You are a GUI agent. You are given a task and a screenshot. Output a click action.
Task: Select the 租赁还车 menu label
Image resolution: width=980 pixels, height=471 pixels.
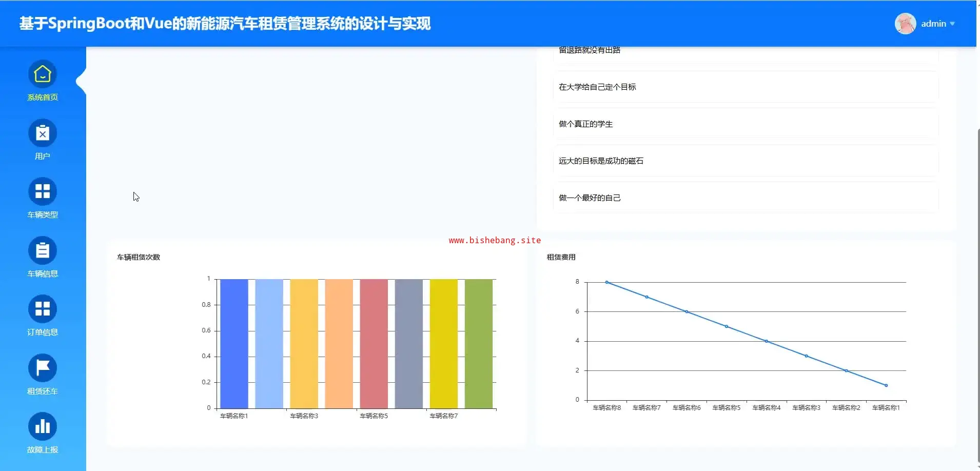coord(43,391)
